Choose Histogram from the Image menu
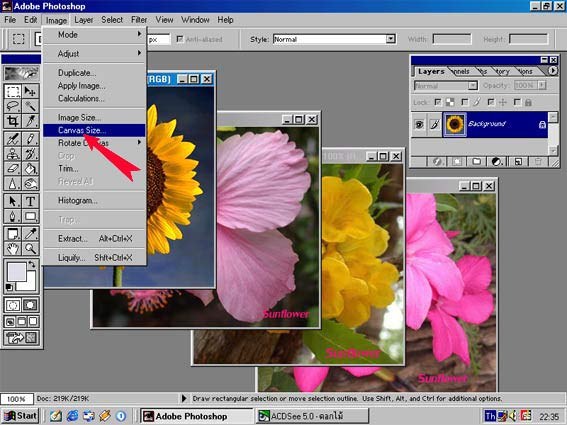Image resolution: width=567 pixels, height=425 pixels. coord(94,200)
